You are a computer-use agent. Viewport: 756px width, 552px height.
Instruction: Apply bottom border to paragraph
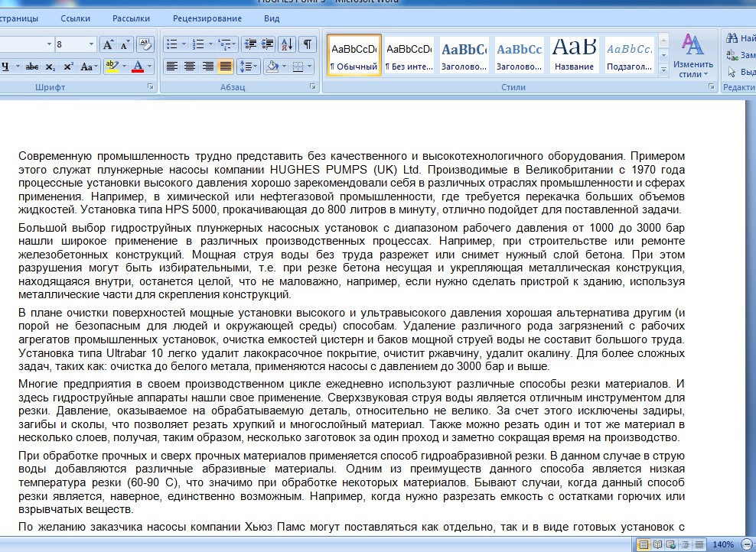tap(298, 67)
